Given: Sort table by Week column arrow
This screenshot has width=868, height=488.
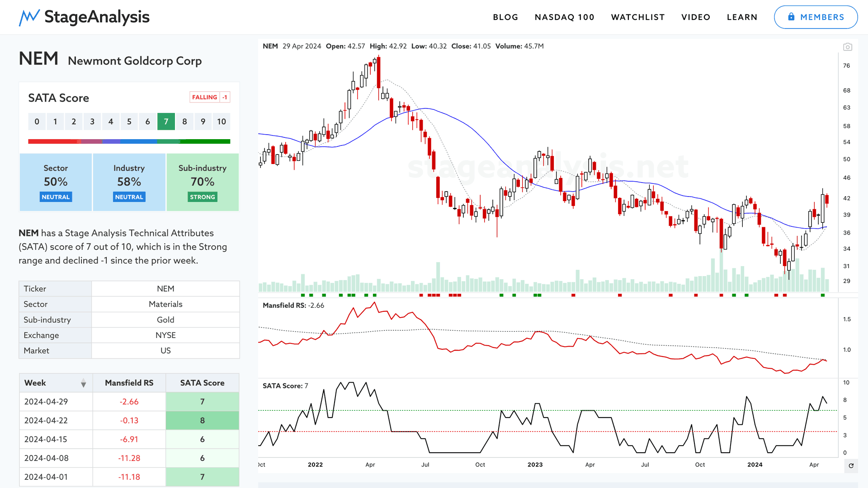Looking at the screenshot, I should (x=83, y=384).
